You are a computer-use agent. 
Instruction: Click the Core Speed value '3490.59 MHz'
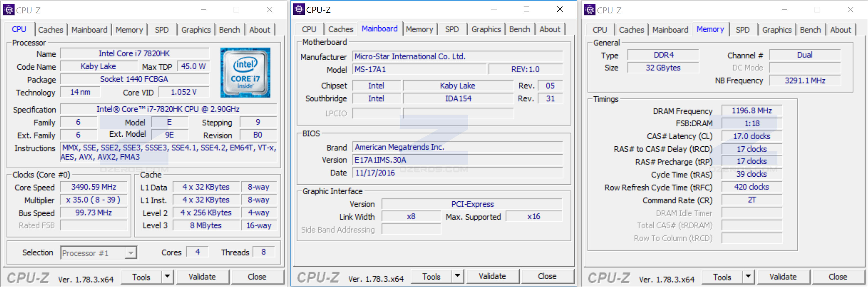94,187
